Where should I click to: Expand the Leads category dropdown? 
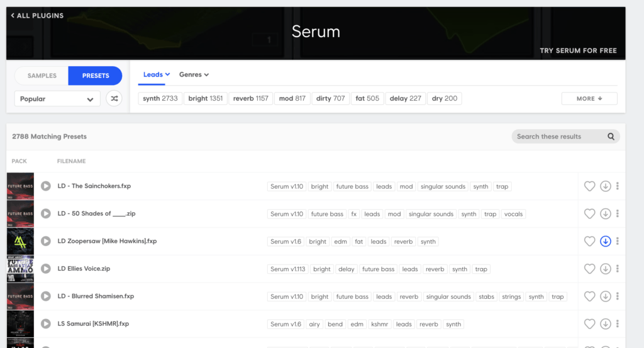click(x=157, y=74)
